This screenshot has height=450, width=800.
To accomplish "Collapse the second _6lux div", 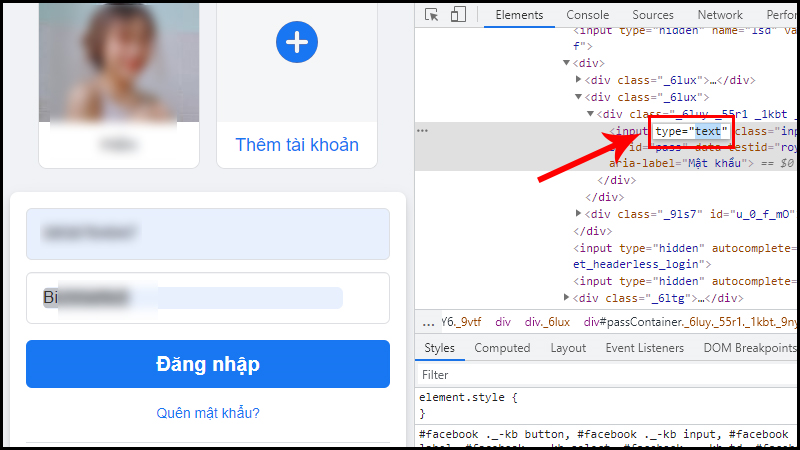I will 578,96.
